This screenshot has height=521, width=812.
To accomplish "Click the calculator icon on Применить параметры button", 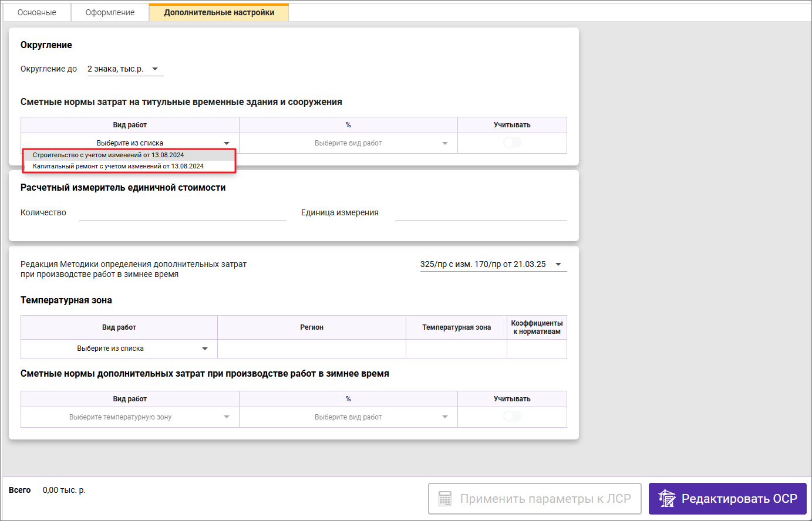I will pos(445,499).
